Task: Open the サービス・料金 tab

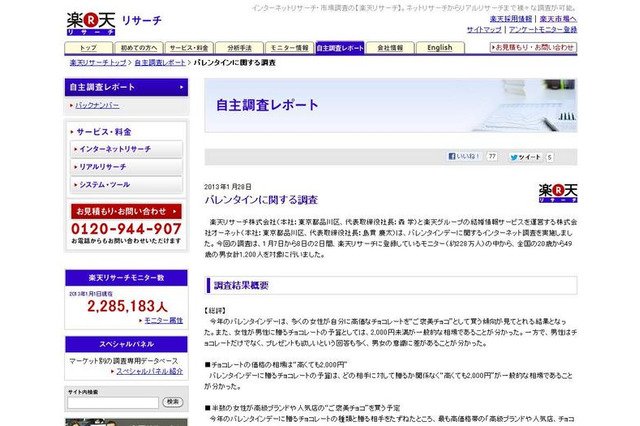Action: tap(189, 48)
